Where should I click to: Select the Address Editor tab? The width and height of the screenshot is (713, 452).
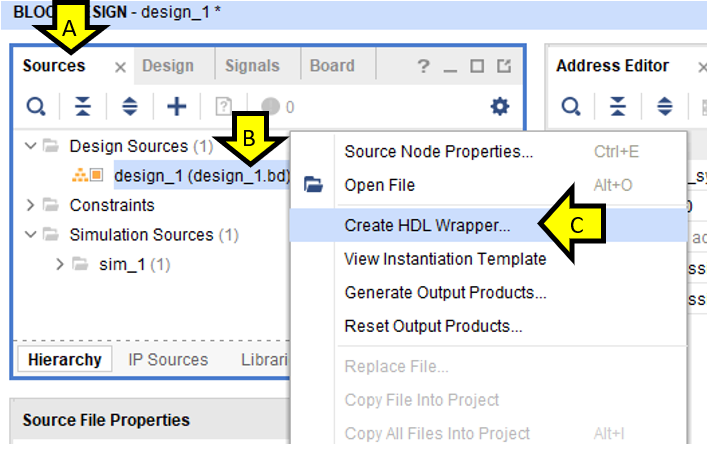click(613, 66)
